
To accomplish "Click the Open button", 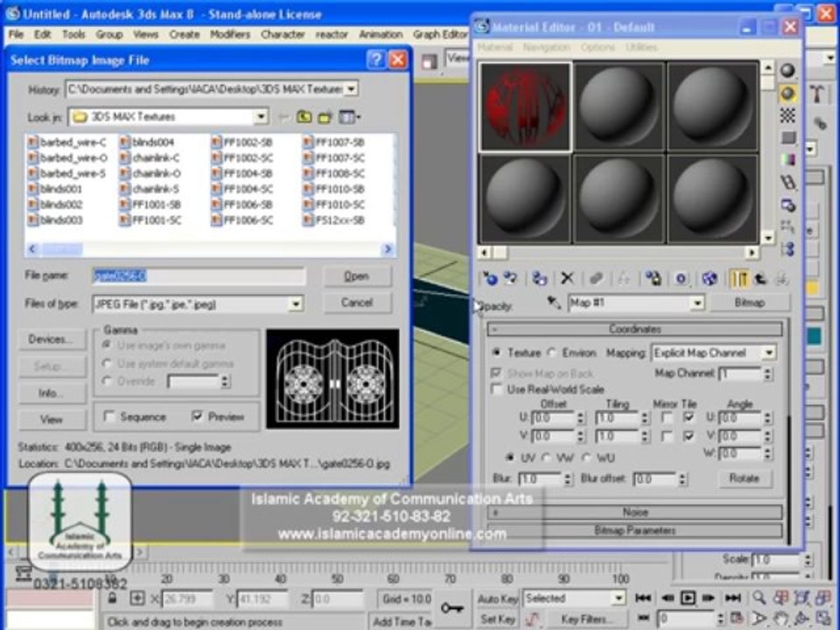I will point(357,276).
